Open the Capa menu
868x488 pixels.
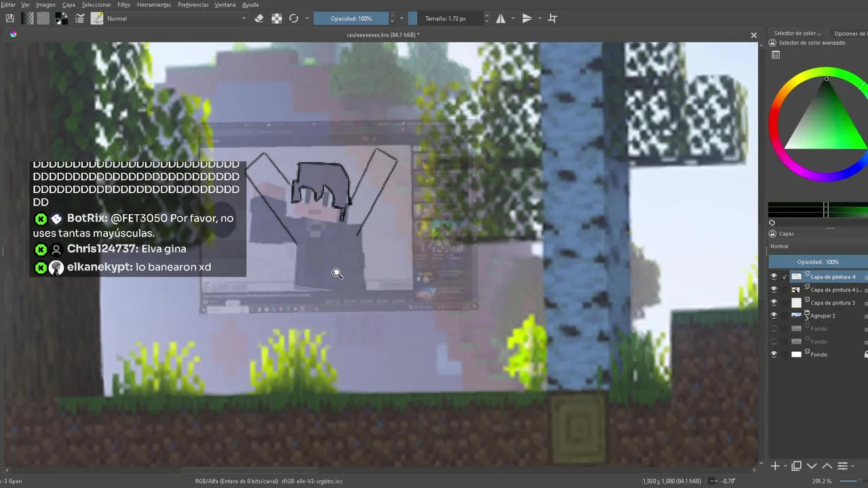(68, 5)
